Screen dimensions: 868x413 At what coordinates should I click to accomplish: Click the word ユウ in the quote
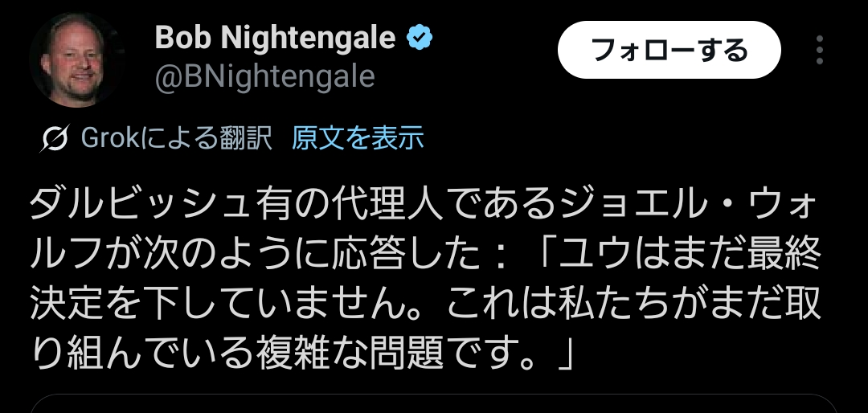(596, 257)
